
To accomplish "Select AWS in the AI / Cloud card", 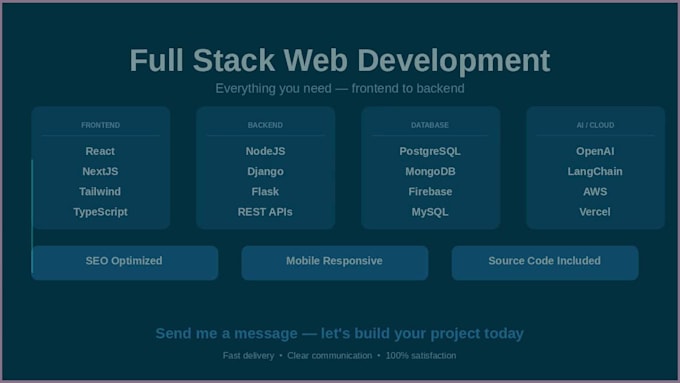I will tap(595, 192).
